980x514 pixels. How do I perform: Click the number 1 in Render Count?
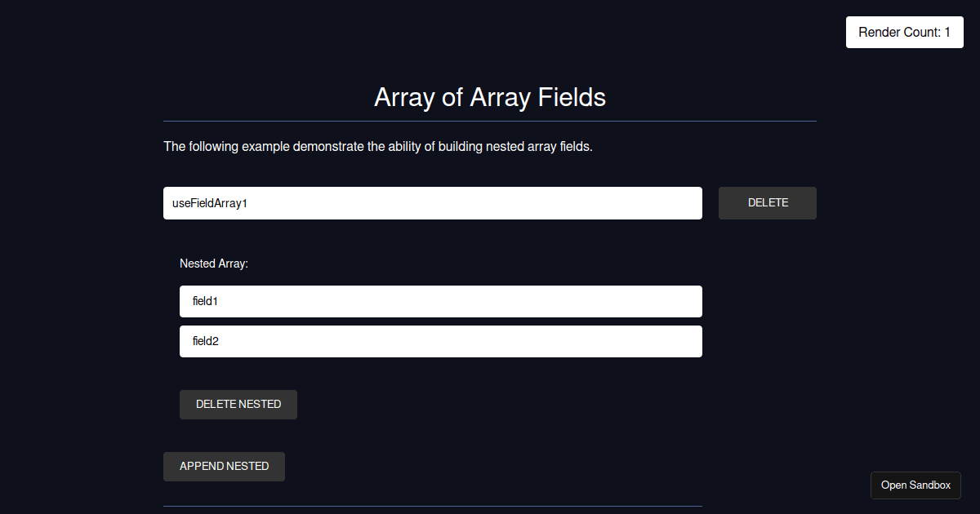[x=947, y=33]
